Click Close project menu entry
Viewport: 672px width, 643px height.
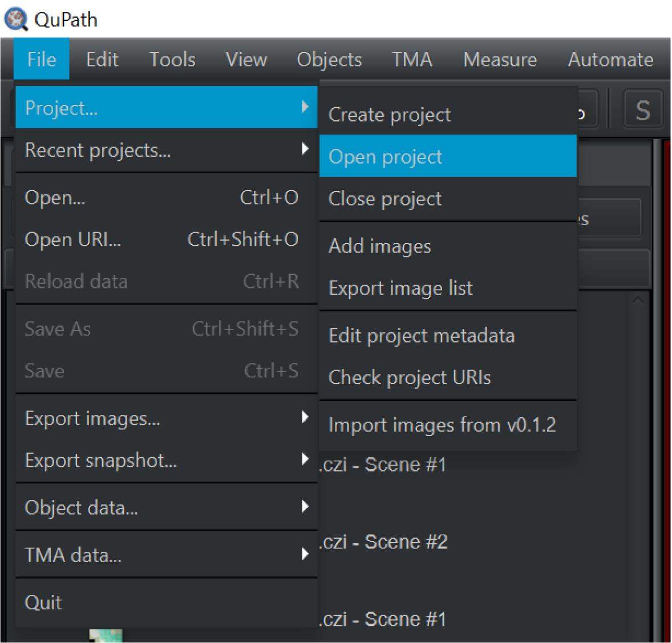click(x=385, y=198)
